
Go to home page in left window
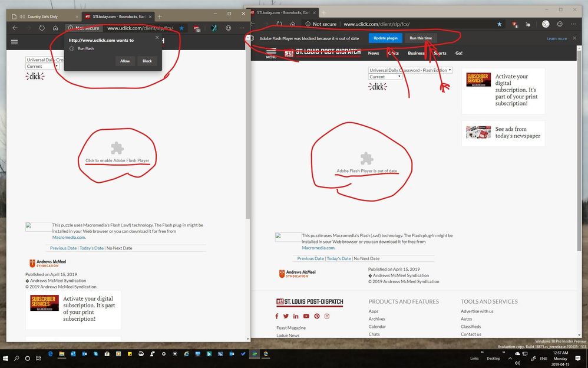[x=55, y=28]
